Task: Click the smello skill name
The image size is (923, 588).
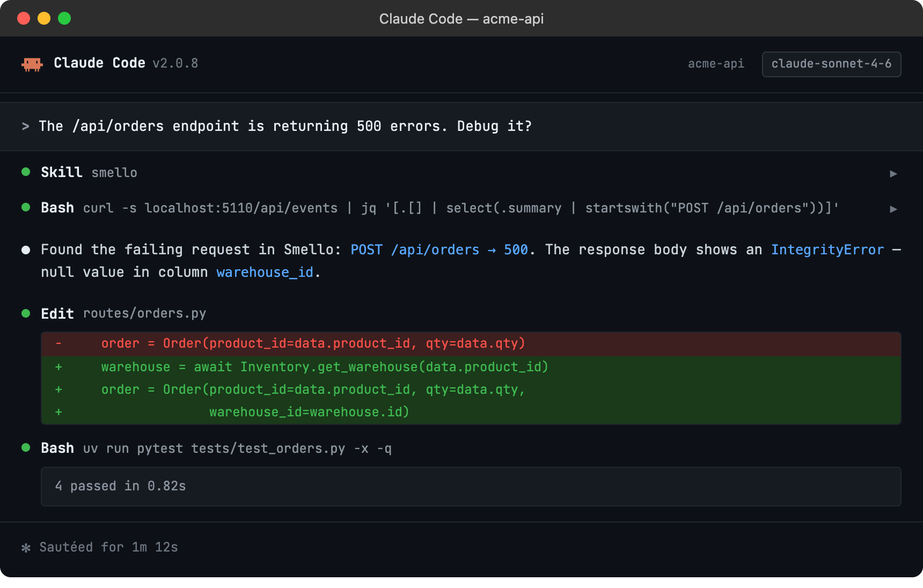Action: (x=114, y=173)
